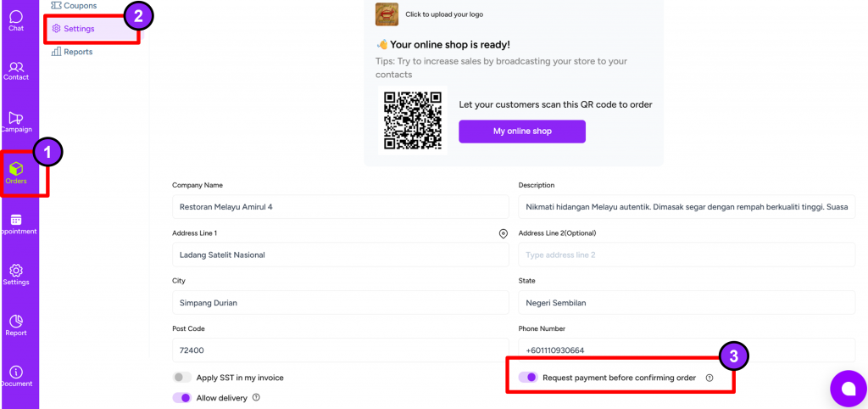This screenshot has width=868, height=409.
Task: Click the help icon next to Allow delivery
Action: tap(256, 397)
